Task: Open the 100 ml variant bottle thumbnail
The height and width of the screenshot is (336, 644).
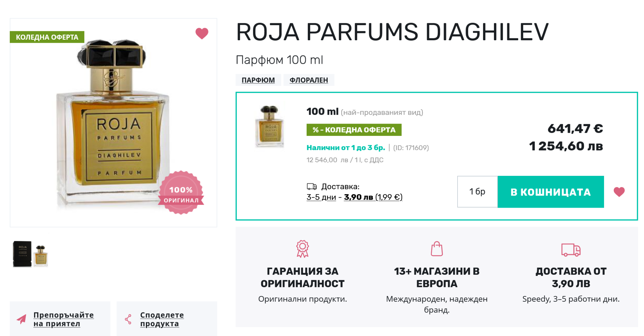Action: (x=269, y=127)
